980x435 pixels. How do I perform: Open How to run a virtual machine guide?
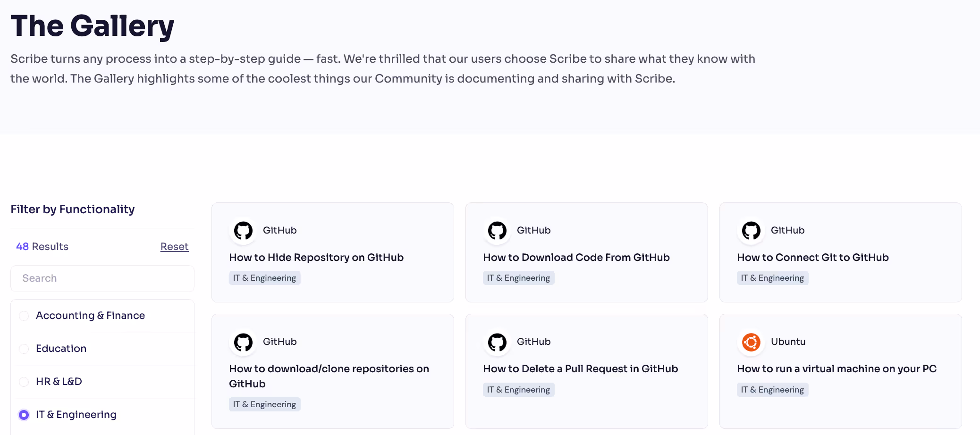click(836, 369)
